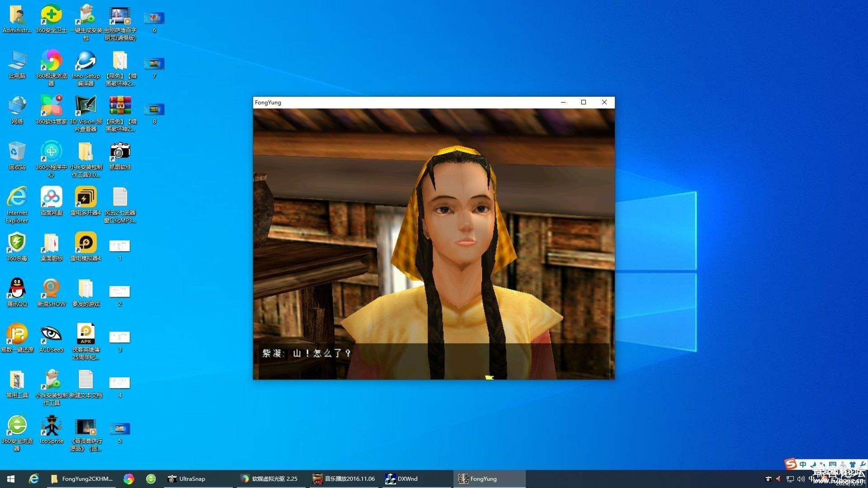Select the 一键生成安装包 desktop icon
The width and height of the screenshot is (868, 488).
(85, 23)
